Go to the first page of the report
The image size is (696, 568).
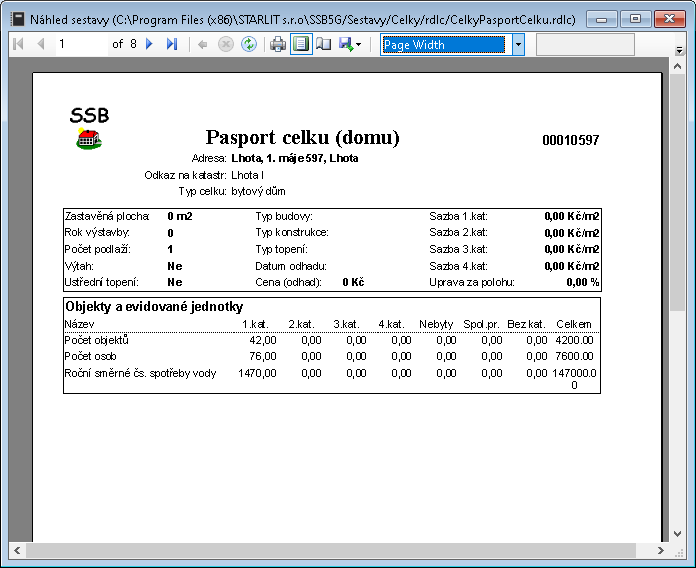[17, 44]
